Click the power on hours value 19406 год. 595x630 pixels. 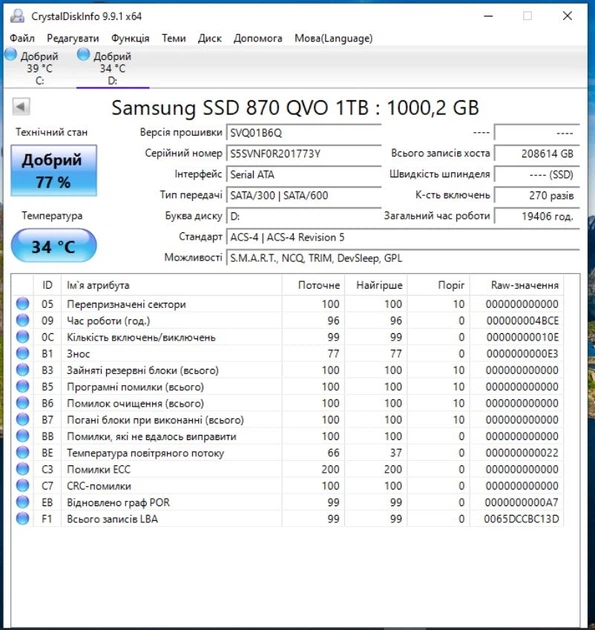[537, 216]
